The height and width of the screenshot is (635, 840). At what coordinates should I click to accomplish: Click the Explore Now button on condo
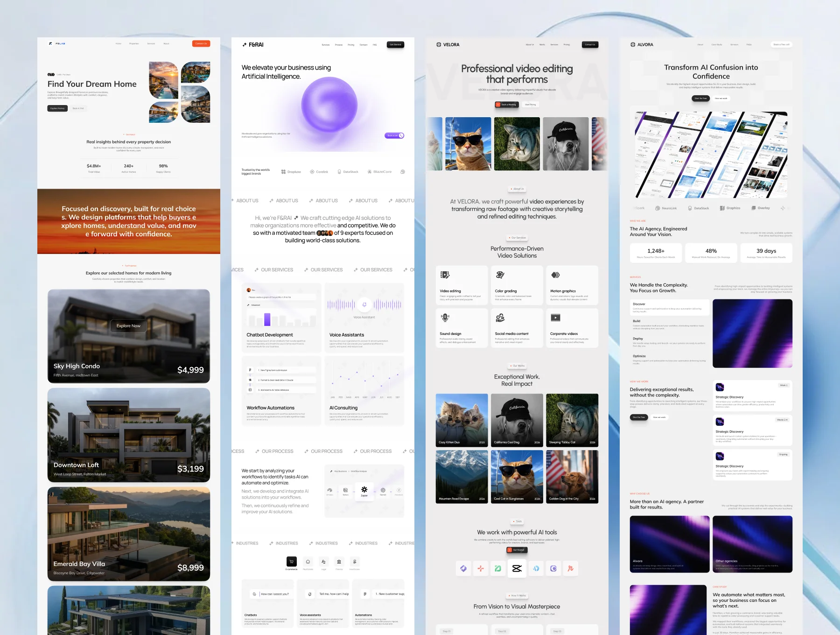click(x=128, y=326)
